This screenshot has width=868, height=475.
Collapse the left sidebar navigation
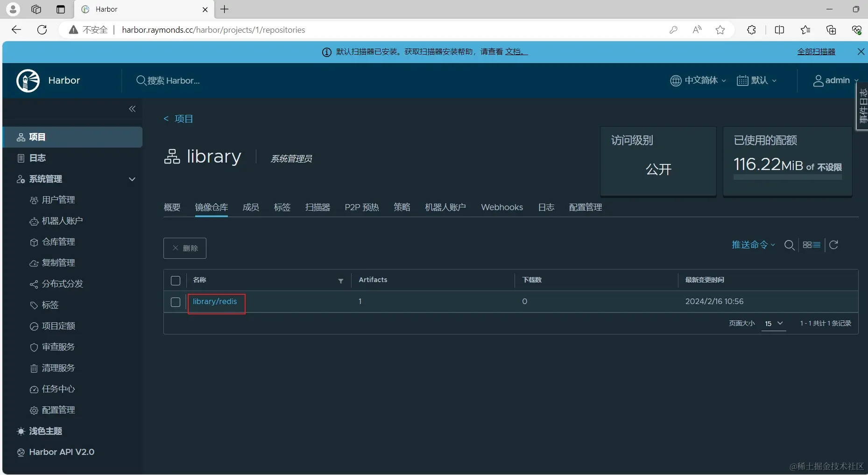[x=132, y=109]
